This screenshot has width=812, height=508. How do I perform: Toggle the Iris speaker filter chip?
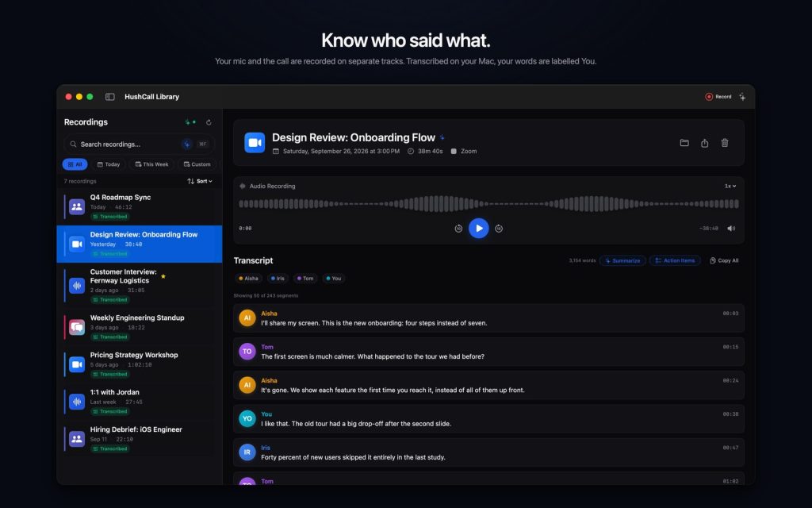click(x=278, y=279)
